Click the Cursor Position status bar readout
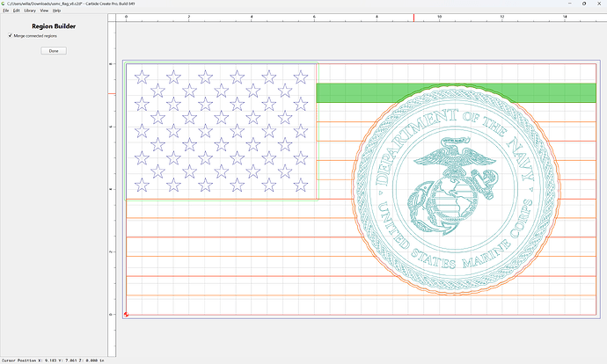Image resolution: width=607 pixels, height=364 pixels. pyautogui.click(x=53, y=360)
